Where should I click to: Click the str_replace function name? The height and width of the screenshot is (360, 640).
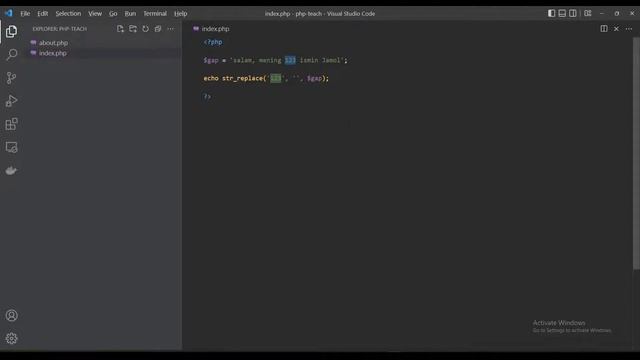click(242, 78)
